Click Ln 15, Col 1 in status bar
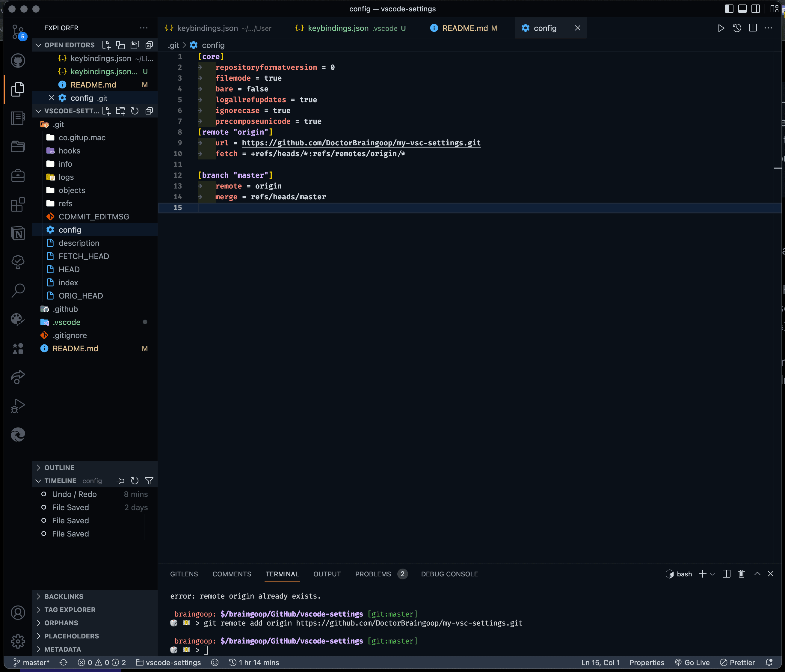This screenshot has width=785, height=672. (600, 662)
